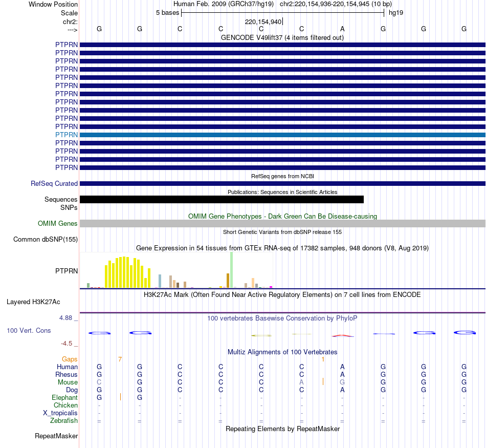Open 'RefSeq genes from NCBI' track title

(282, 176)
